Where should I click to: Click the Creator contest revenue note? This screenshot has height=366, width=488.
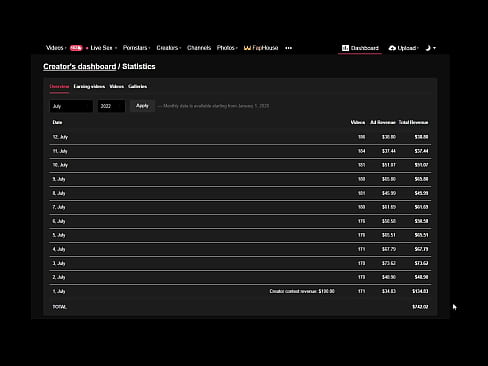point(302,291)
